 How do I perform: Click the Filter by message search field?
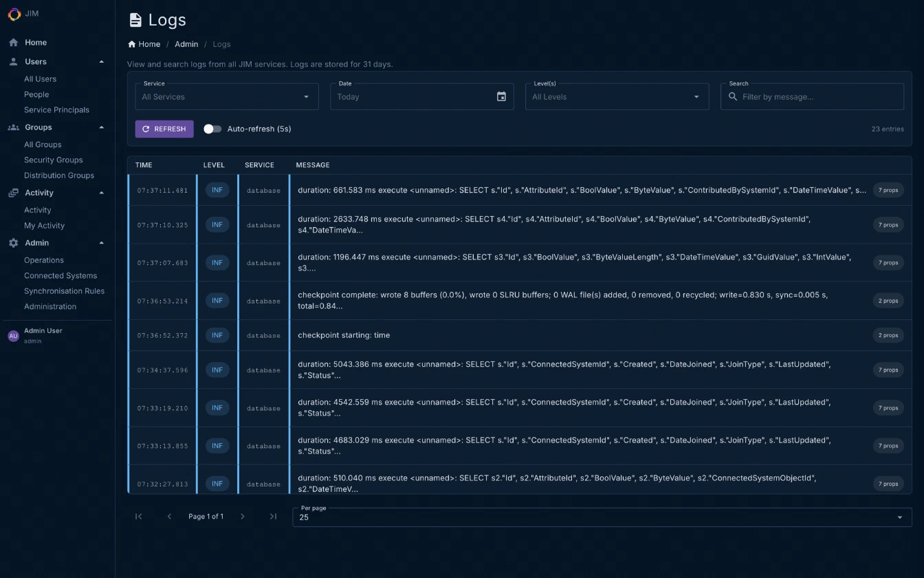pyautogui.click(x=818, y=97)
